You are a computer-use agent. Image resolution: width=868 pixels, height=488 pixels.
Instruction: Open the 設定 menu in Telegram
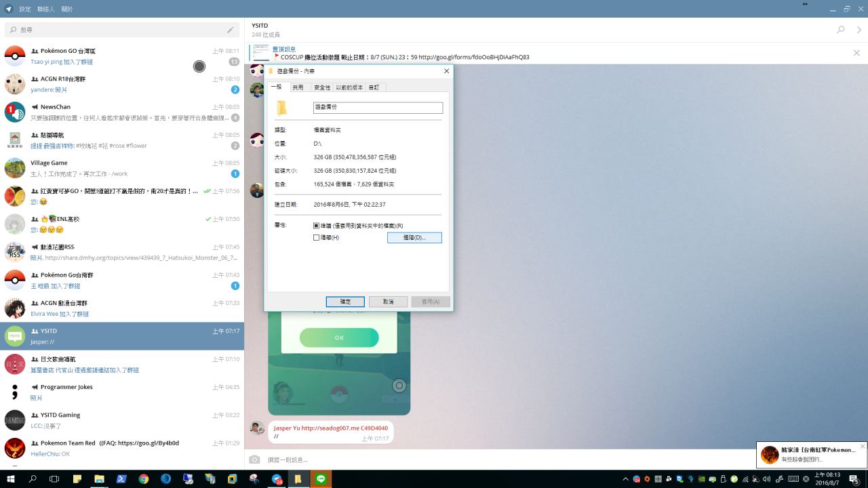(x=25, y=9)
